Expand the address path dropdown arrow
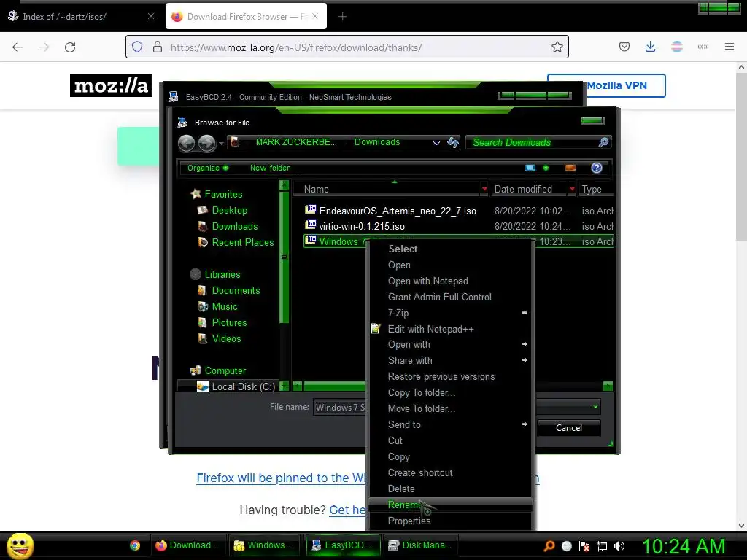 click(x=436, y=143)
